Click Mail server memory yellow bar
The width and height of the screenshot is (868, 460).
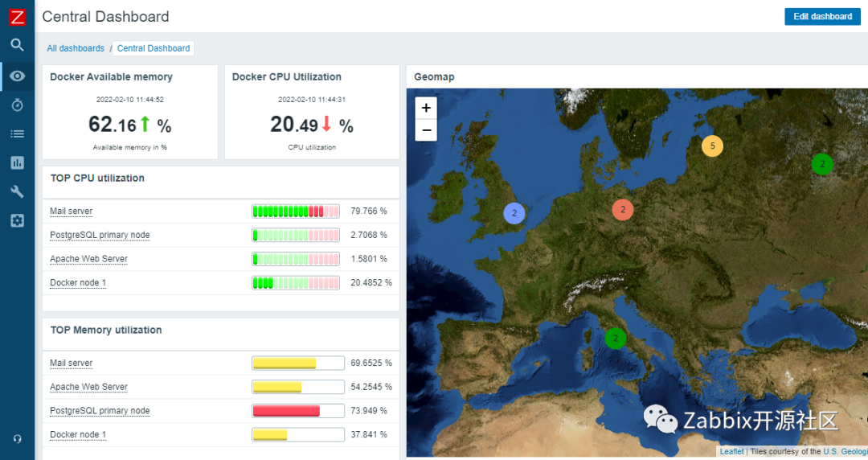click(298, 363)
